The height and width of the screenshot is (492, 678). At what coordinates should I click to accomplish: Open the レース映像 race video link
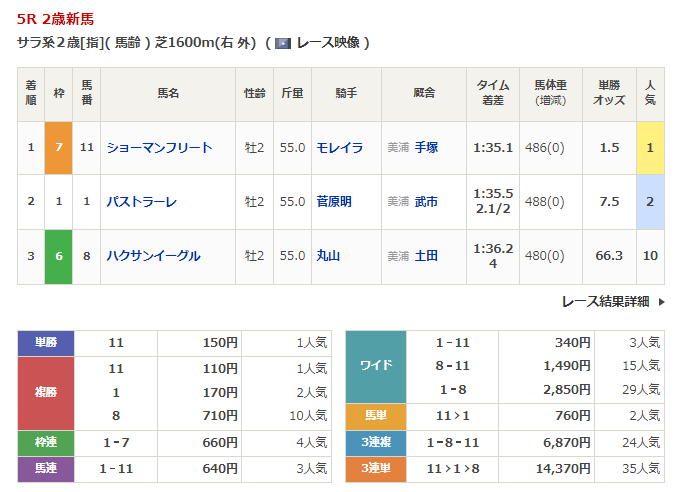tap(328, 43)
